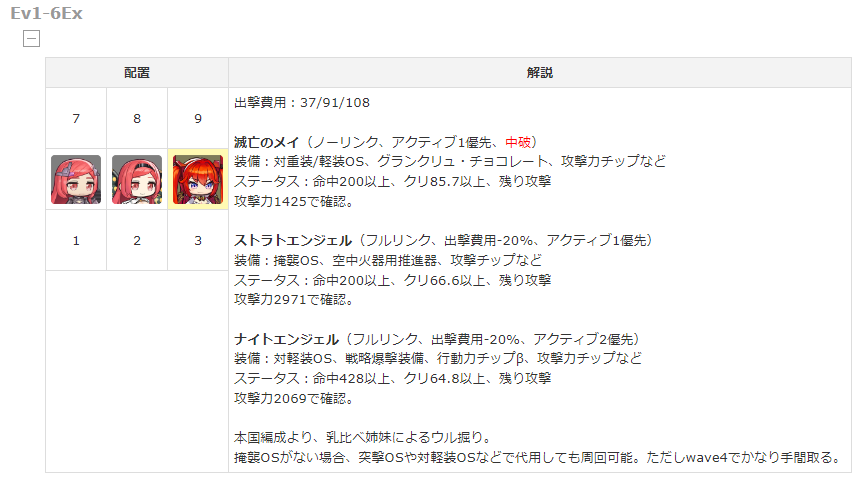857x479 pixels.
Task: Click the pink-haired character with grey headgear
Action: point(76,179)
